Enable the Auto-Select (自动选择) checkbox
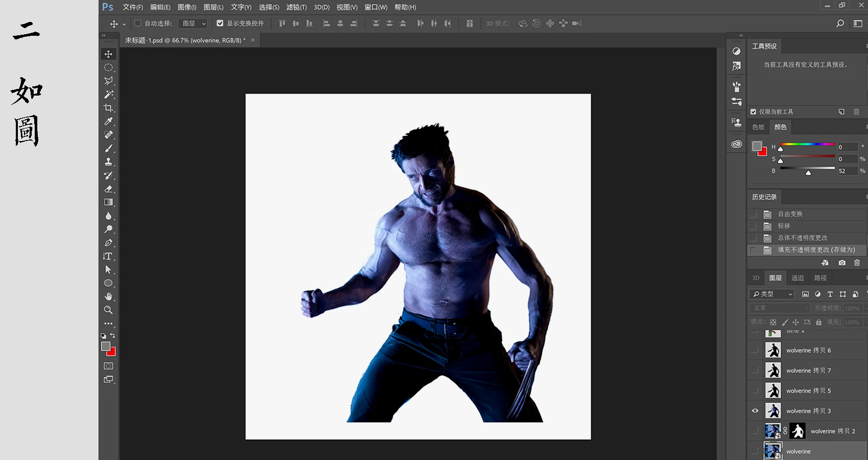Viewport: 868px width, 460px height. 137,23
